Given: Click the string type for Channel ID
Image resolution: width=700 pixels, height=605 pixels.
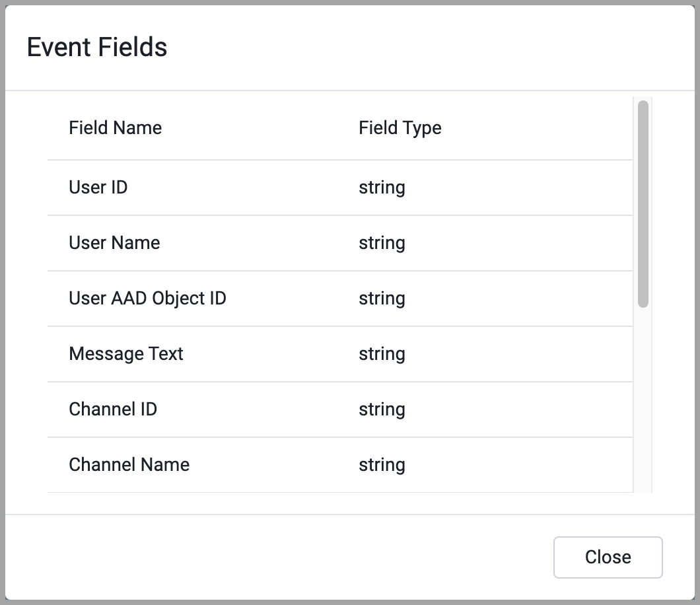Looking at the screenshot, I should (382, 409).
